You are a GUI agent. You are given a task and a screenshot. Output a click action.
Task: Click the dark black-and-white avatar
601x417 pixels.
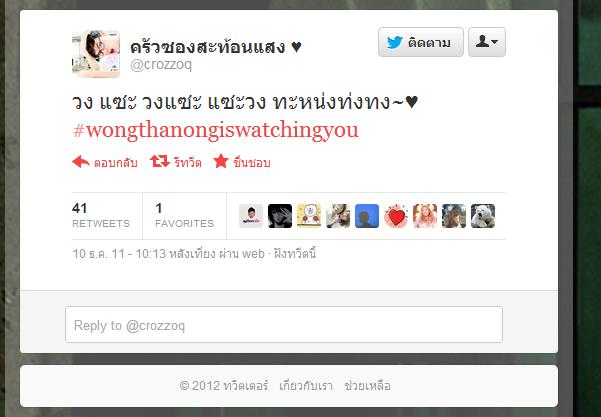(x=280, y=216)
